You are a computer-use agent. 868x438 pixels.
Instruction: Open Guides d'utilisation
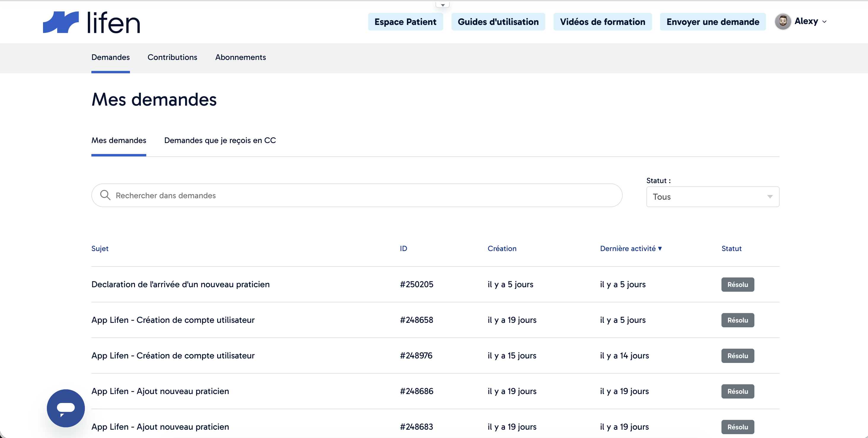click(498, 22)
